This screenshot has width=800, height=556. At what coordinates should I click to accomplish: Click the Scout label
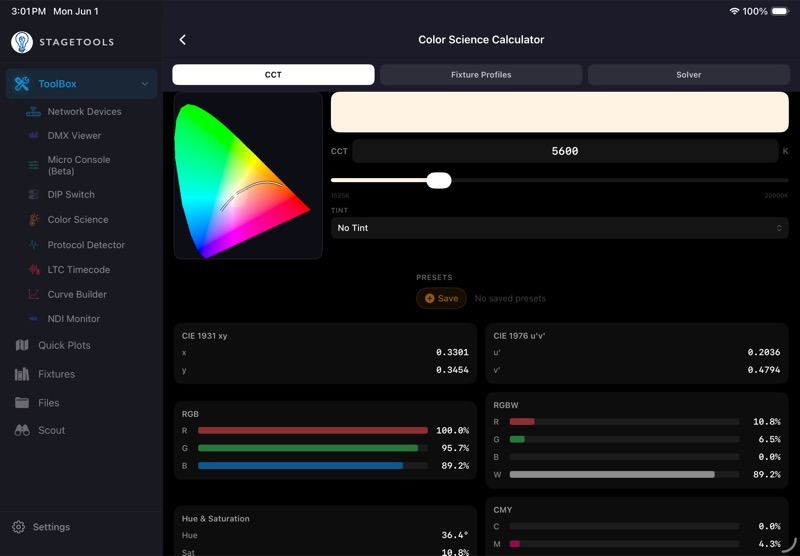click(52, 431)
